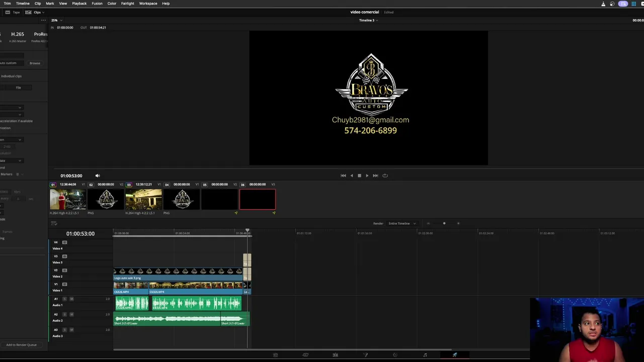
Task: Open the frame rate dropdown in render settings
Action: pyautogui.click(x=11, y=160)
